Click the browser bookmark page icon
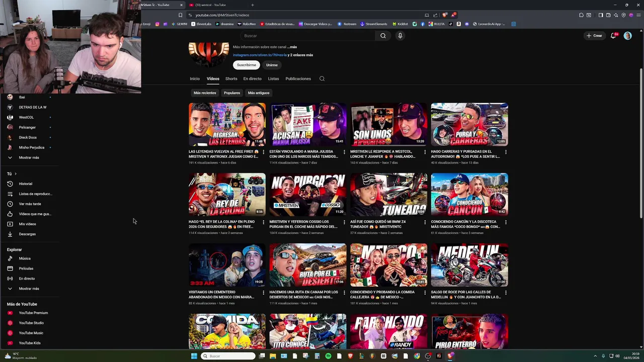 tap(180, 15)
